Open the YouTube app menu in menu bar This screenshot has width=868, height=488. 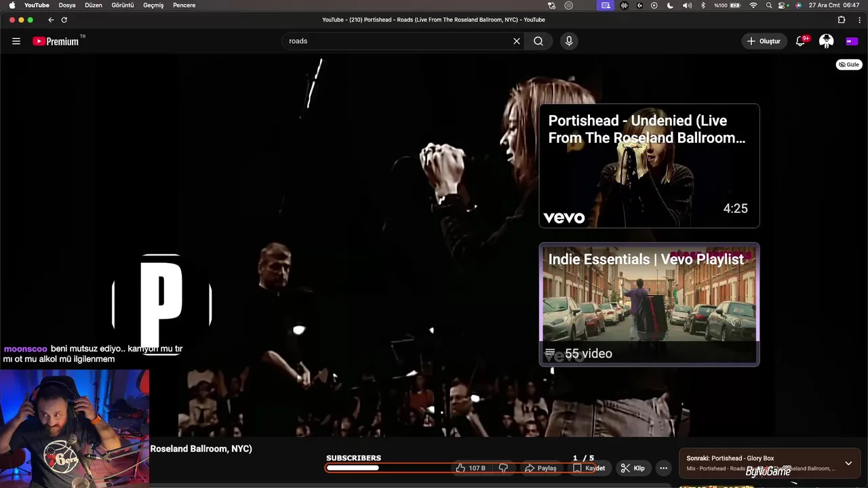click(x=37, y=5)
